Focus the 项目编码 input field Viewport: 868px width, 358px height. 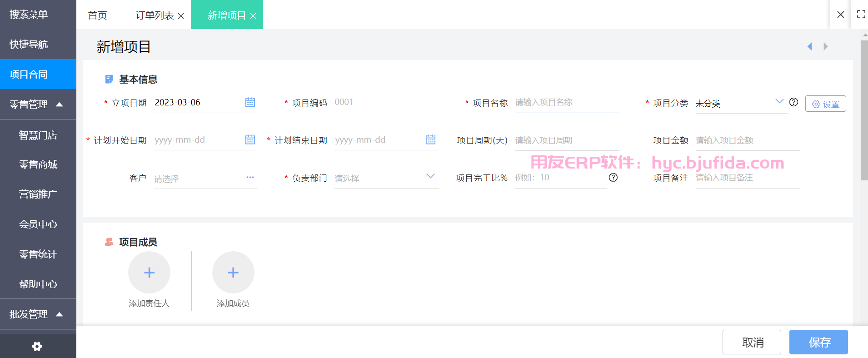386,103
